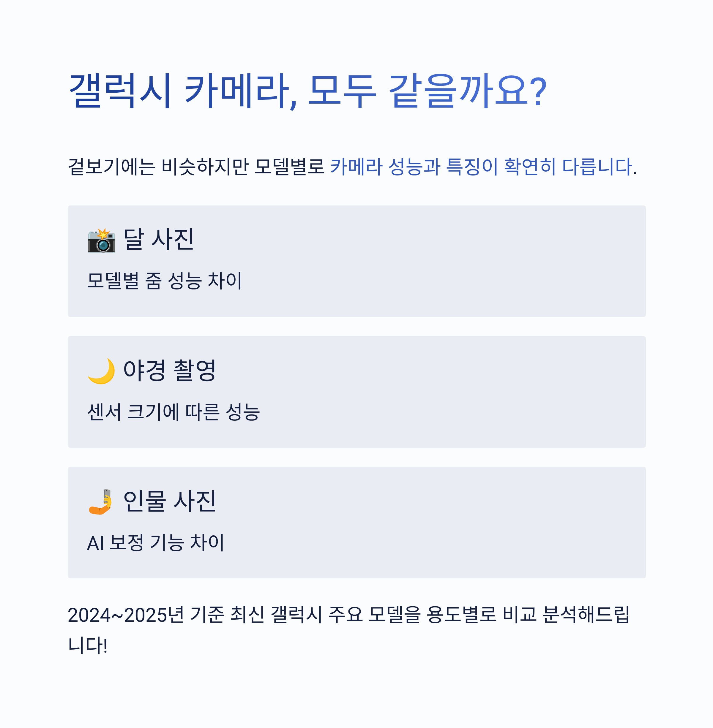Click the wrapped footer text '니다!'

coord(88,645)
